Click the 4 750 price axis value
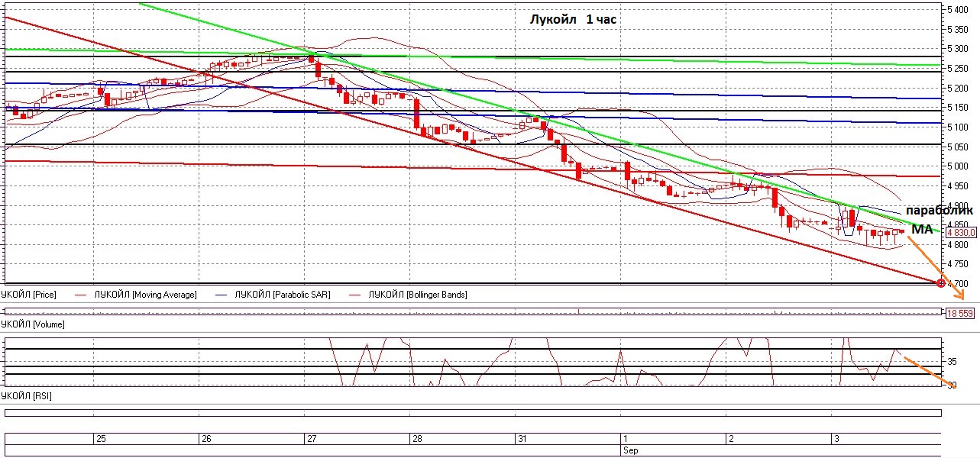This screenshot has height=458, width=980. [959, 264]
